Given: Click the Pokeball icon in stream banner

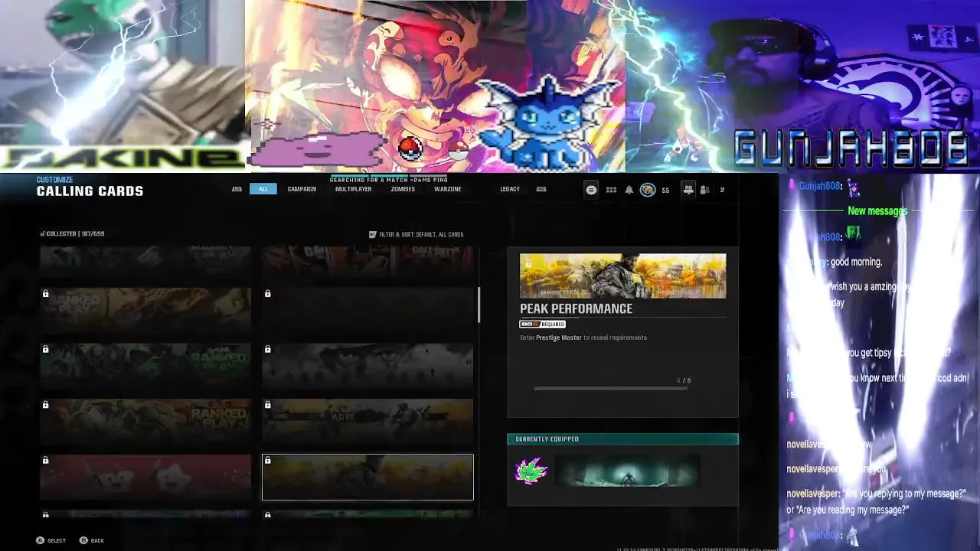Looking at the screenshot, I should point(410,148).
